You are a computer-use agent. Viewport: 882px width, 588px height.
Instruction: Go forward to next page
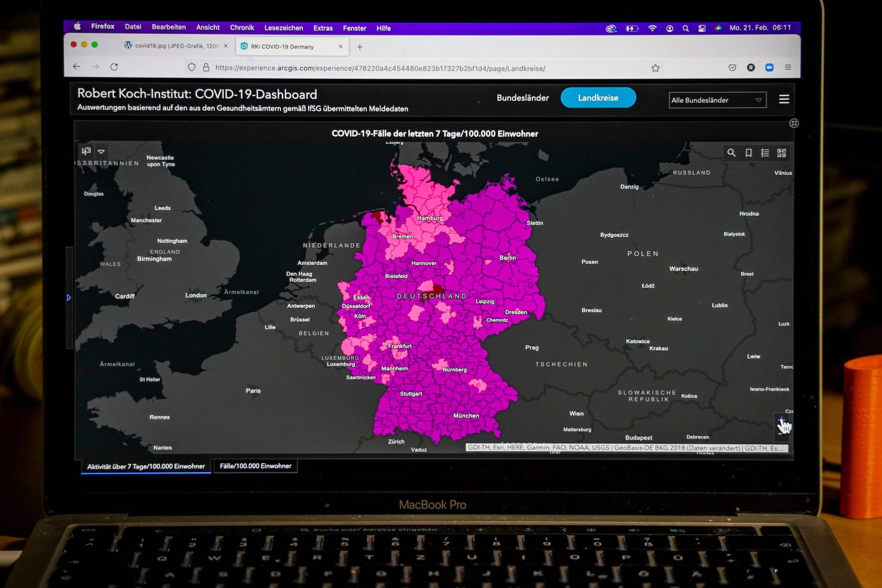[95, 66]
